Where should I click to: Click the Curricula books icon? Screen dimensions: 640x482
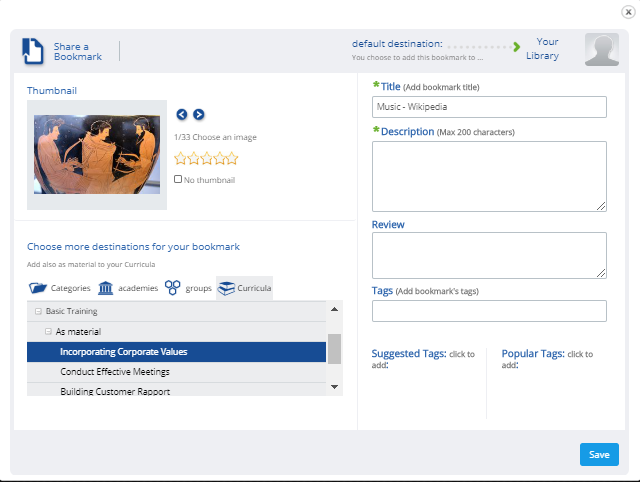point(226,288)
